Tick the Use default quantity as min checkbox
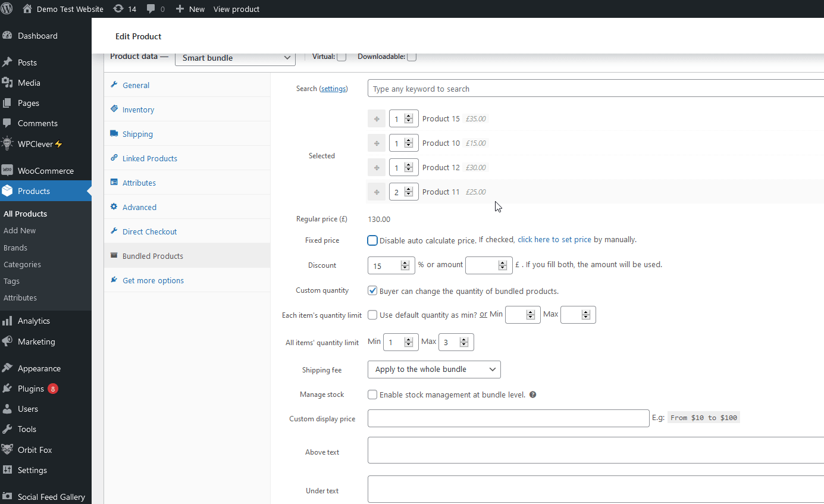 pos(372,315)
